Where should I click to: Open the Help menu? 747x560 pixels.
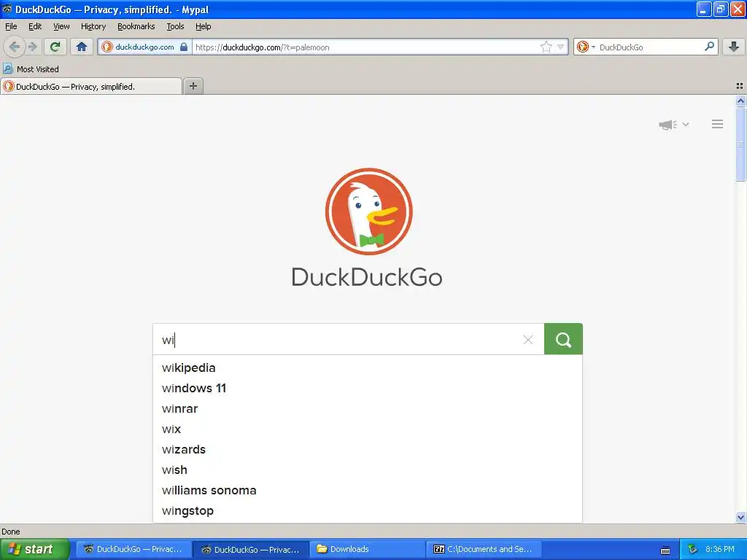[204, 26]
